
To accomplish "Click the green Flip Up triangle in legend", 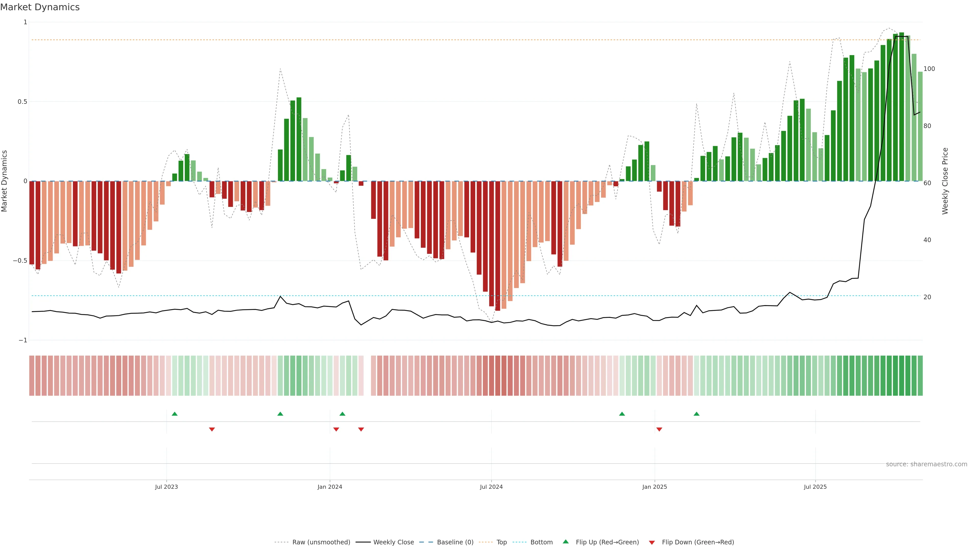I will coord(566,542).
